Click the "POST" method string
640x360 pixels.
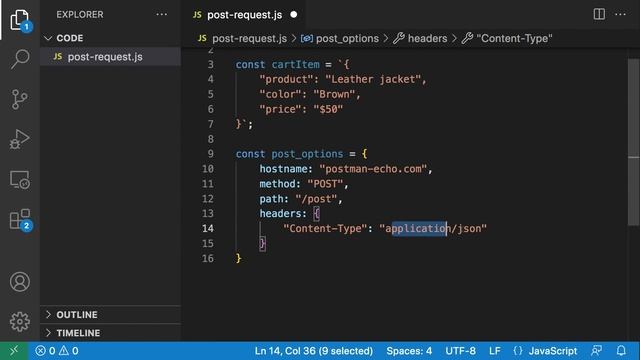click(325, 184)
